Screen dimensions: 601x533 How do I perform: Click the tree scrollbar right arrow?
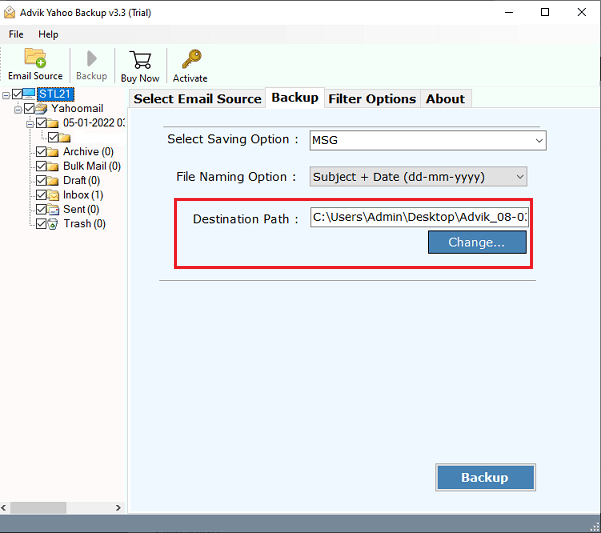pyautogui.click(x=118, y=508)
